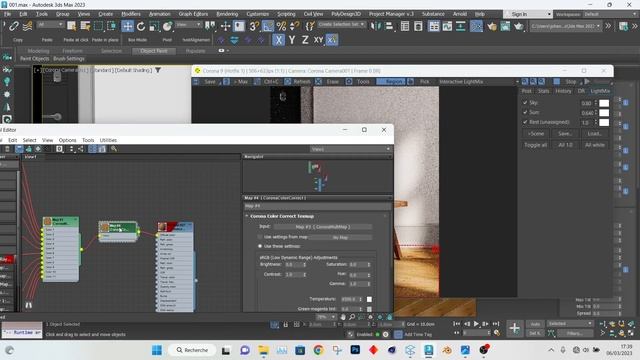The width and height of the screenshot is (640, 360).
Task: Constrain to XY plane button
Action: [318, 40]
